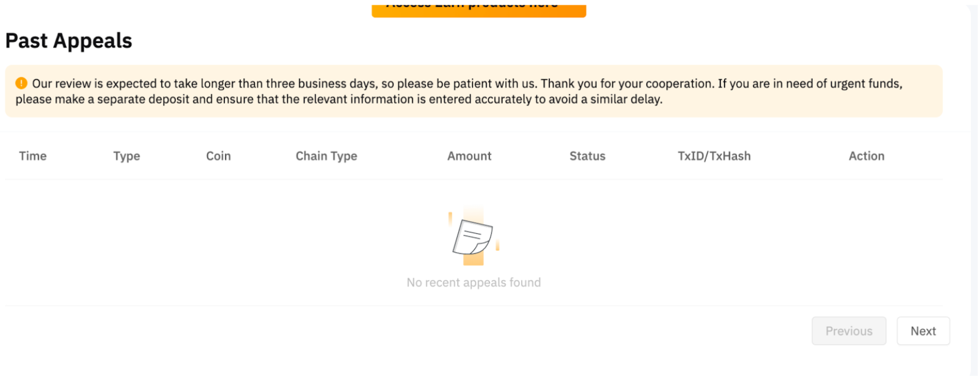Select the Chain Type column header
This screenshot has height=380, width=980.
pos(326,156)
